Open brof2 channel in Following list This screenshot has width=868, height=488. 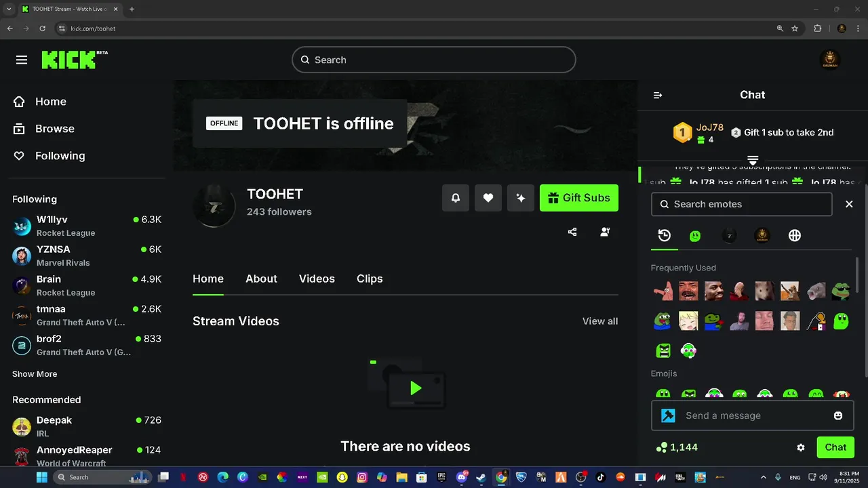point(87,346)
